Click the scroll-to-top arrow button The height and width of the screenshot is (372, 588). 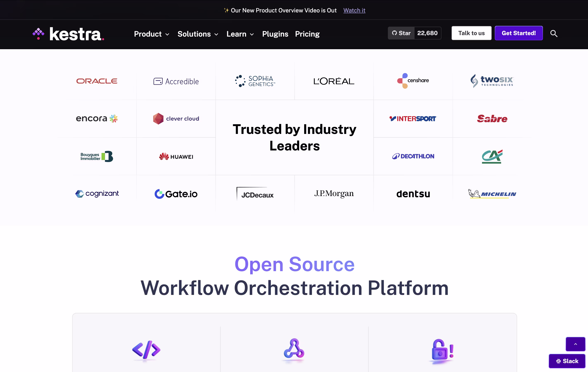[575, 344]
